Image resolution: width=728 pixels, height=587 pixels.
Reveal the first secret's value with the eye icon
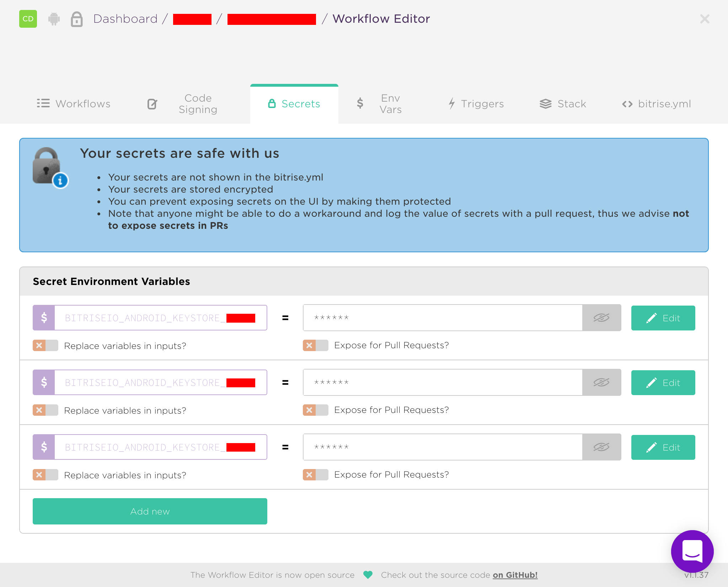click(601, 317)
